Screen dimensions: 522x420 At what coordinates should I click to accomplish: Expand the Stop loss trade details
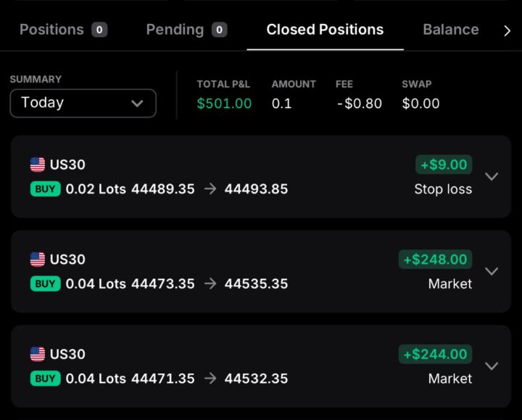click(492, 176)
